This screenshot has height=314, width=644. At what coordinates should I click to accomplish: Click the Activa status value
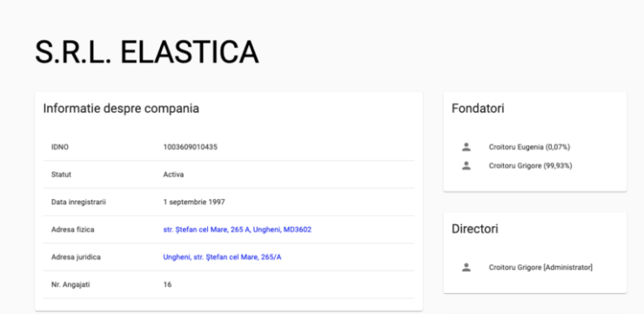click(173, 175)
